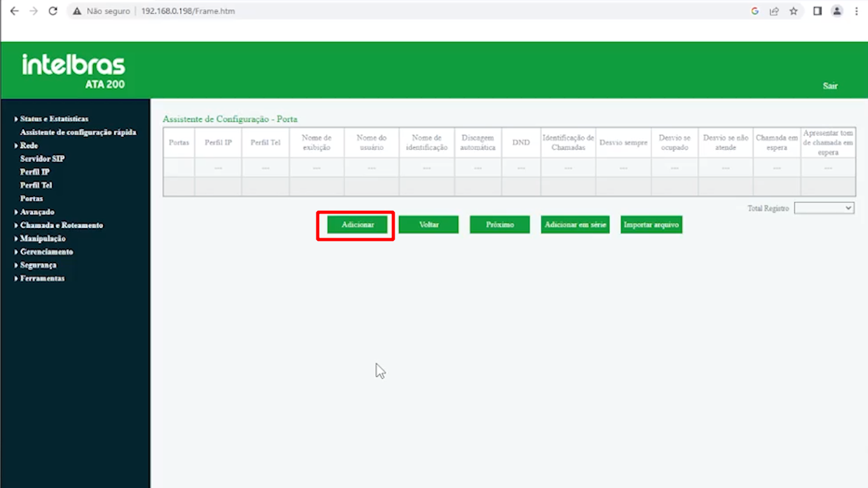Click the Adicionar button

358,225
